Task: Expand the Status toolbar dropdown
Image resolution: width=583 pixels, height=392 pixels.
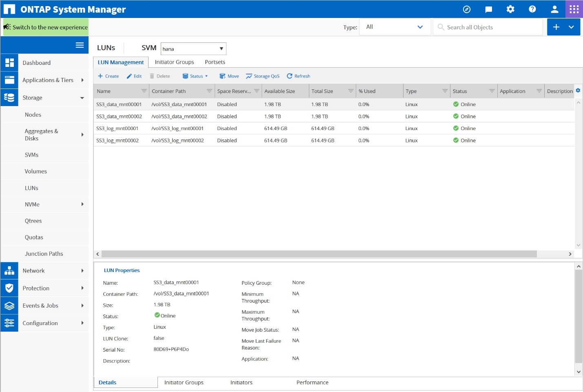Action: coord(195,76)
